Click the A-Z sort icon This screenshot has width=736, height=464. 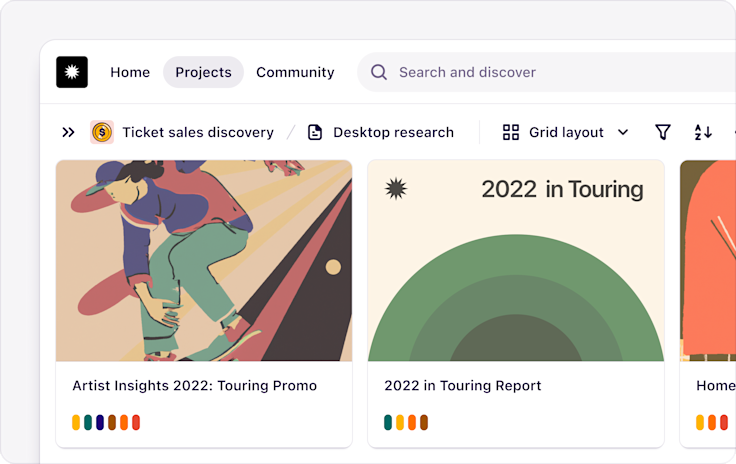point(703,132)
